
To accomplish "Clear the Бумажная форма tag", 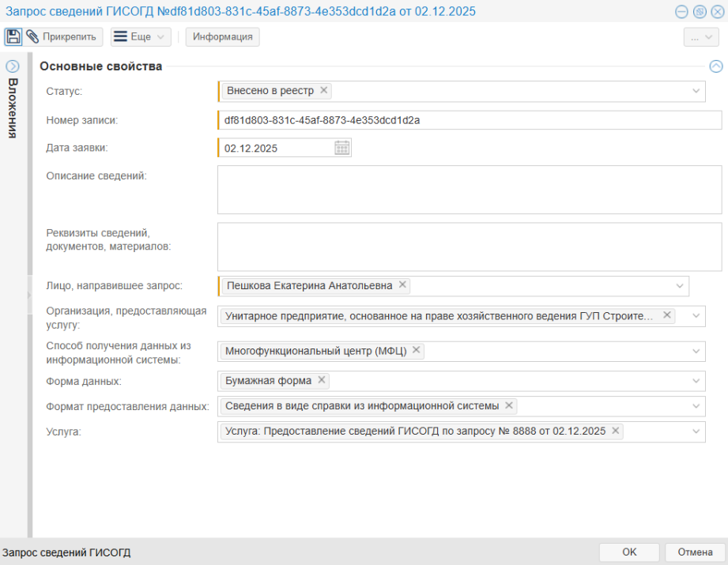I will pyautogui.click(x=322, y=380).
